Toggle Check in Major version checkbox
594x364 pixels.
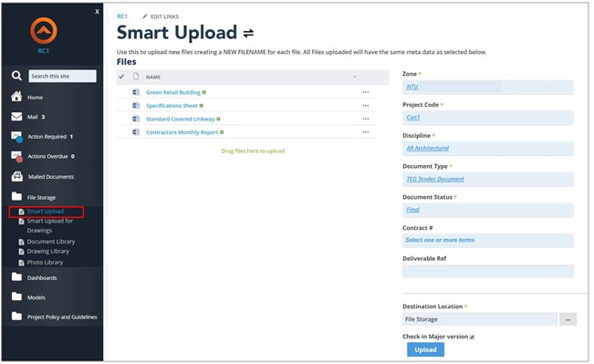(x=472, y=337)
